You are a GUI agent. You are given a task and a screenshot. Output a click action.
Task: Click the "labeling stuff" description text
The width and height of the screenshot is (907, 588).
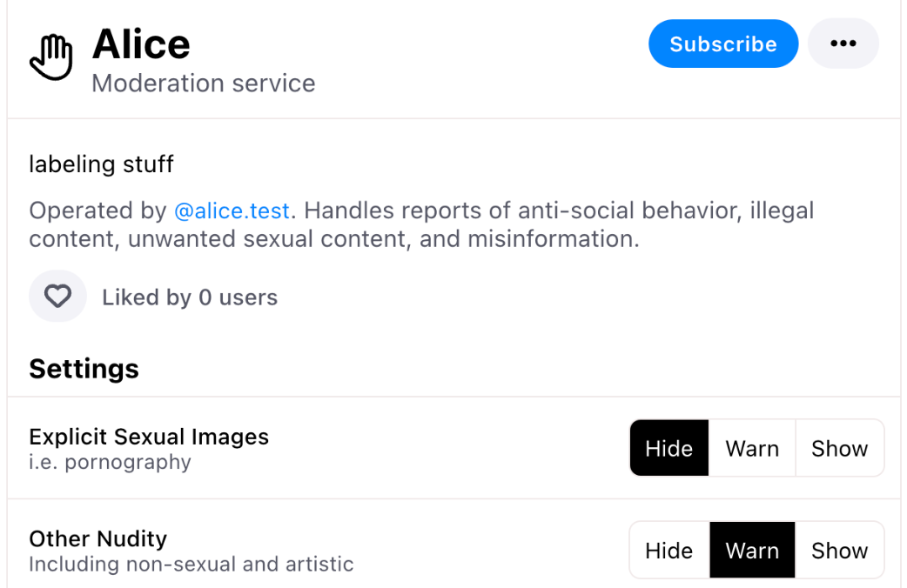(x=101, y=164)
